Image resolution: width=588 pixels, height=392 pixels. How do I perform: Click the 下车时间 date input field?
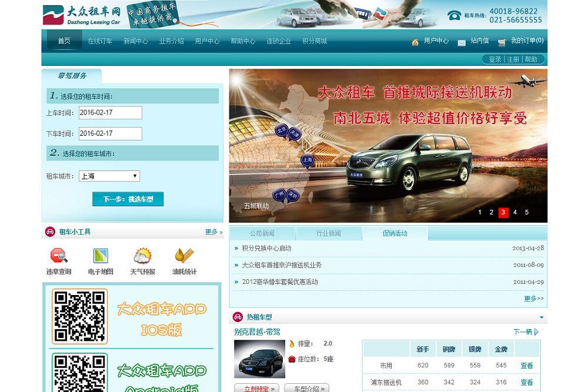[x=111, y=134]
